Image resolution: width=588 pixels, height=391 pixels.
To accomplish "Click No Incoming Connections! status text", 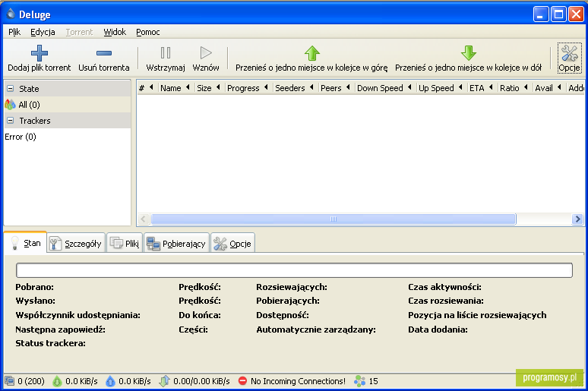I will (298, 381).
